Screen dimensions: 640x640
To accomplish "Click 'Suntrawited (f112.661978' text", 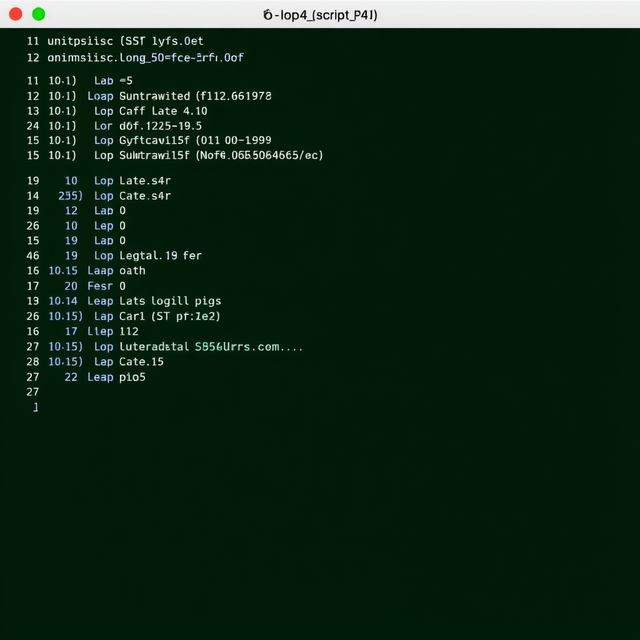I will point(195,96).
